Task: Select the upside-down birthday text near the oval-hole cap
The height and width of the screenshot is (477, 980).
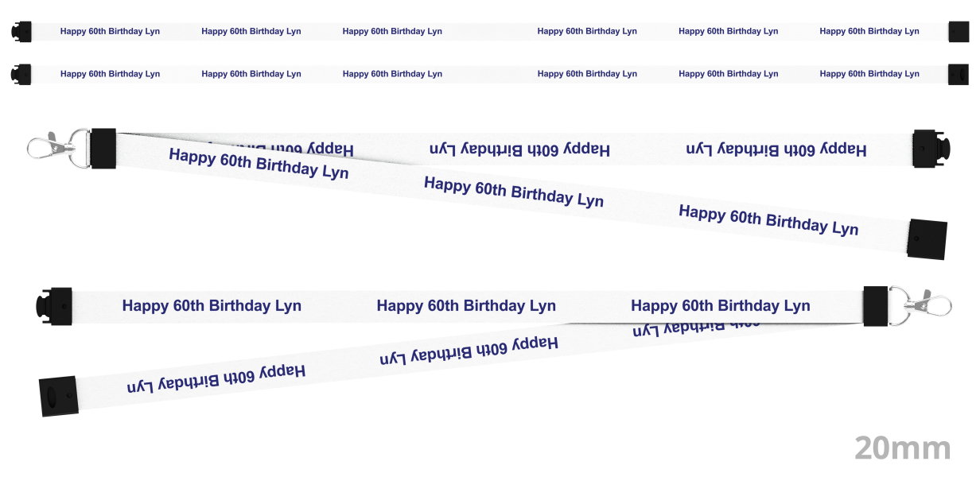Action: (x=216, y=378)
